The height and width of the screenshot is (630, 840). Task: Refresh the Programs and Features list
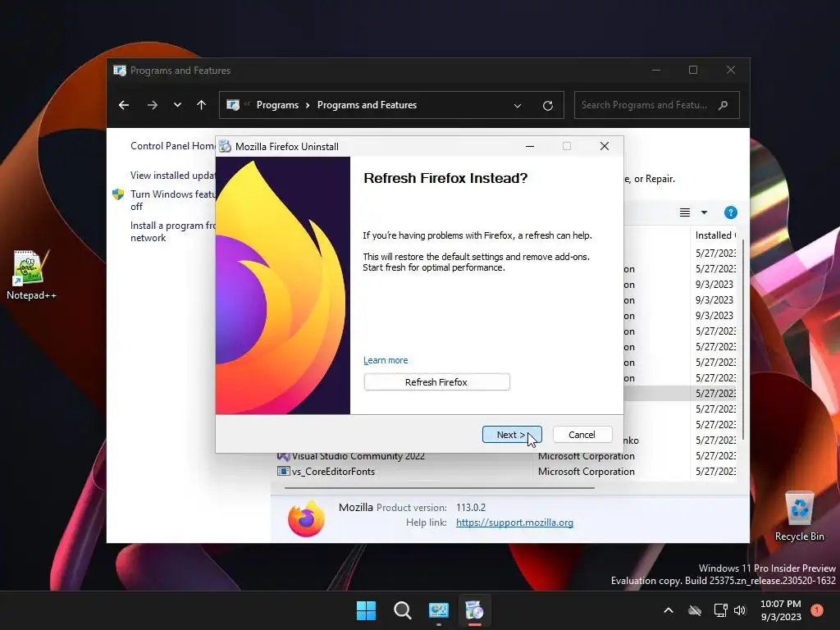[x=547, y=106]
